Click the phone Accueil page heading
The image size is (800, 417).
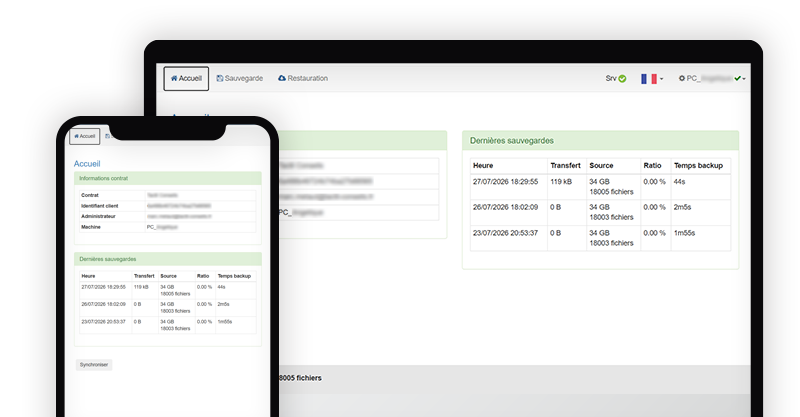tap(87, 164)
